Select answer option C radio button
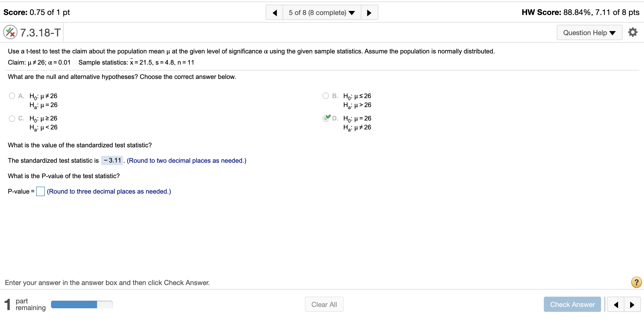The width and height of the screenshot is (644, 319). (x=12, y=118)
